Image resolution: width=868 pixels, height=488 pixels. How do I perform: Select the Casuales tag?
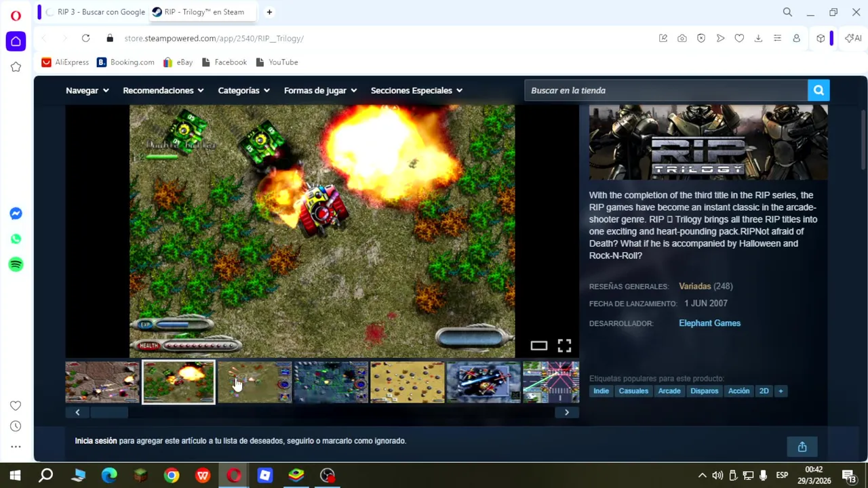633,391
